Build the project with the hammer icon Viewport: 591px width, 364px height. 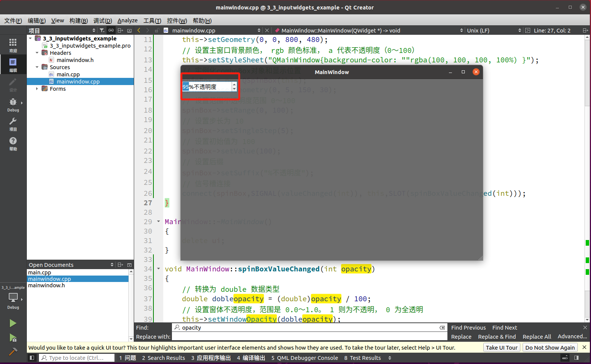point(13,352)
